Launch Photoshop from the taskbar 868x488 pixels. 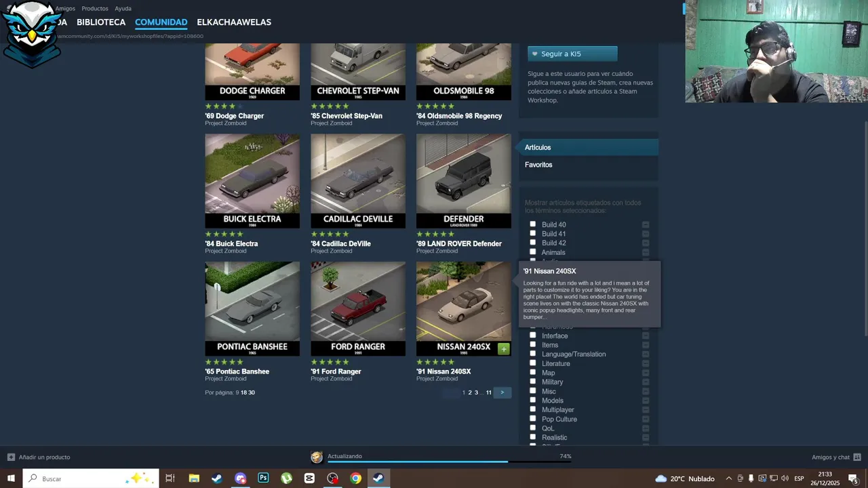click(x=263, y=479)
